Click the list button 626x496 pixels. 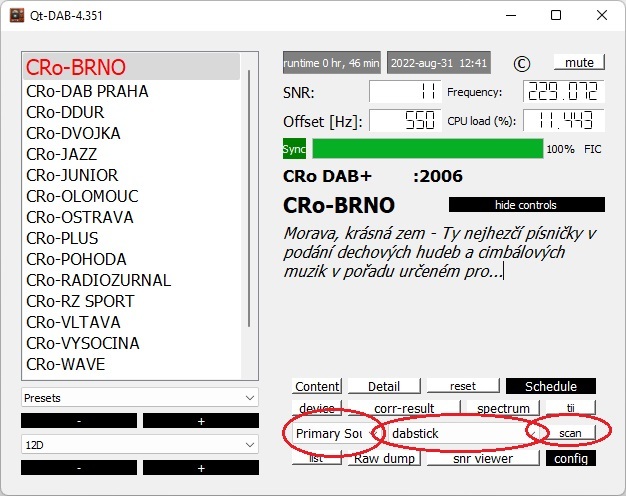pyautogui.click(x=317, y=458)
